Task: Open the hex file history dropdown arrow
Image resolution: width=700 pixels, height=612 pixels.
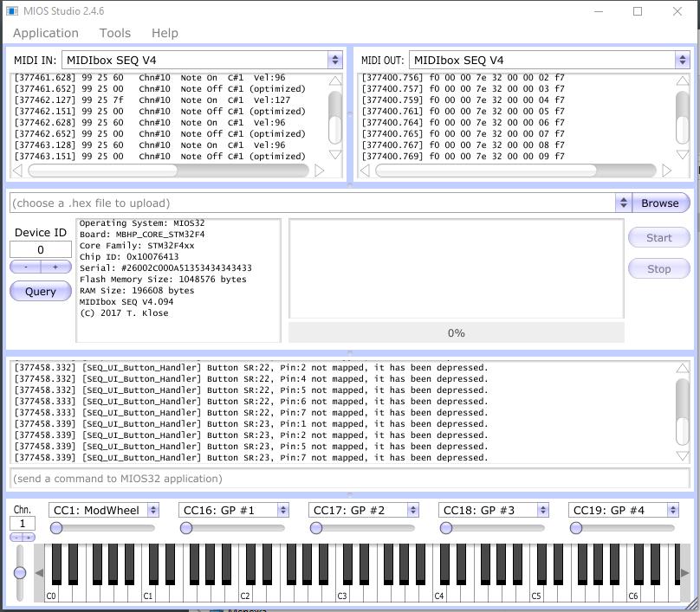Action: point(623,203)
